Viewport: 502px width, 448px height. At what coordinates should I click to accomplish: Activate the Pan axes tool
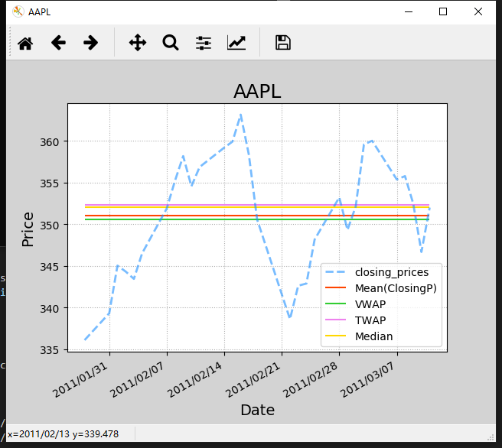click(x=138, y=43)
